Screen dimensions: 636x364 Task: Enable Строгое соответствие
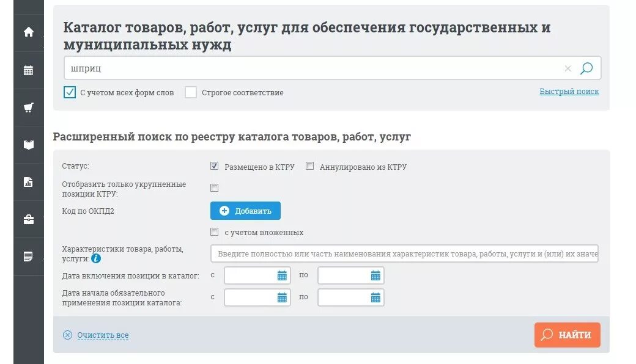tap(190, 92)
